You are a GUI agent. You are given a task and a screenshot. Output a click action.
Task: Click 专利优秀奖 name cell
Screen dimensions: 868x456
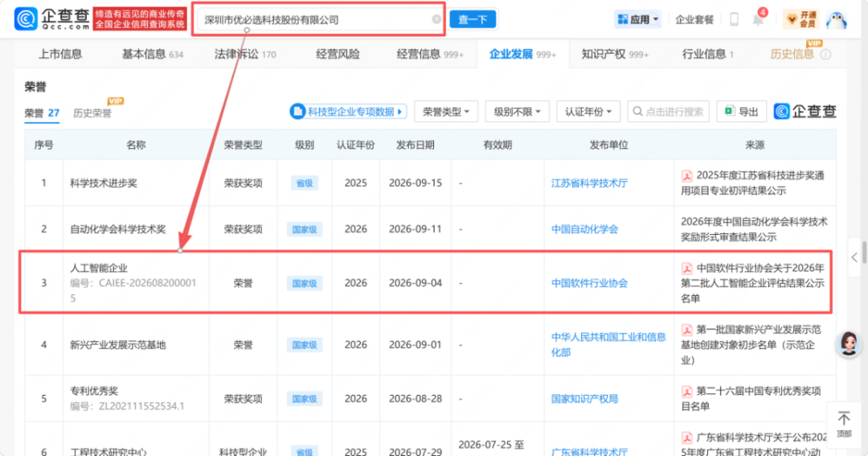click(94, 391)
